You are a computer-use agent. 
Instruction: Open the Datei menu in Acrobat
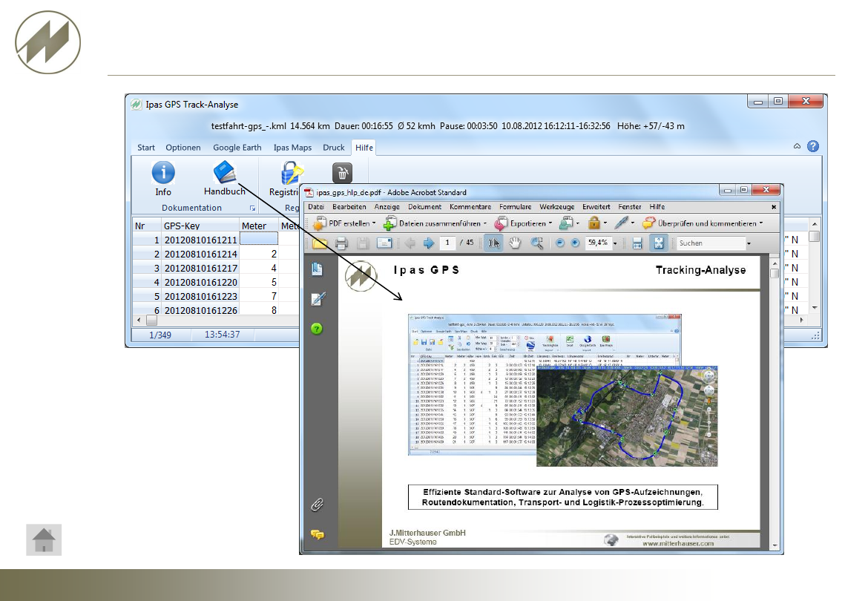[316, 207]
